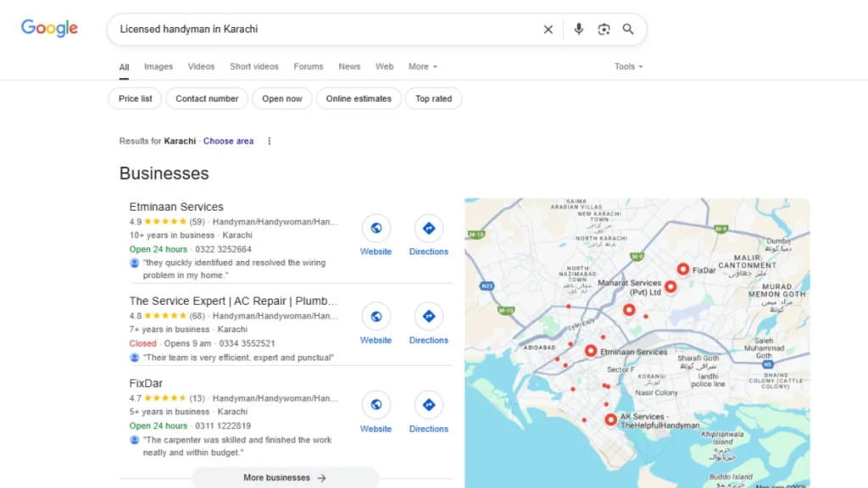
Task: Click phone number 0334 3552521
Action: click(247, 343)
